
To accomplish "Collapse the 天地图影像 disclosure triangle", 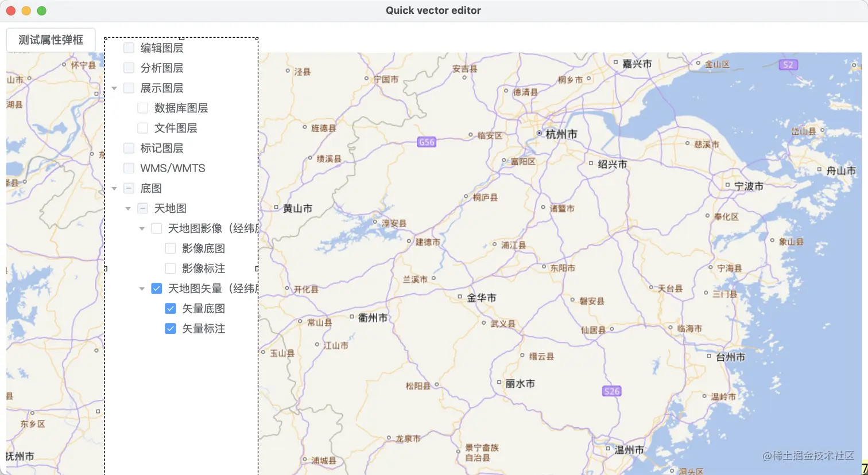I will (x=142, y=228).
